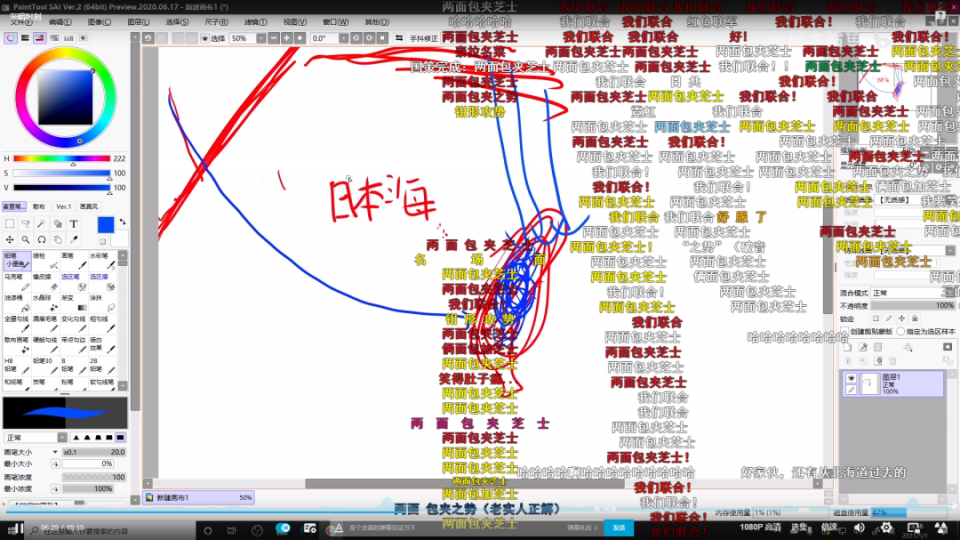
Task: Click the 发送 send danmaku button
Action: tap(619, 528)
